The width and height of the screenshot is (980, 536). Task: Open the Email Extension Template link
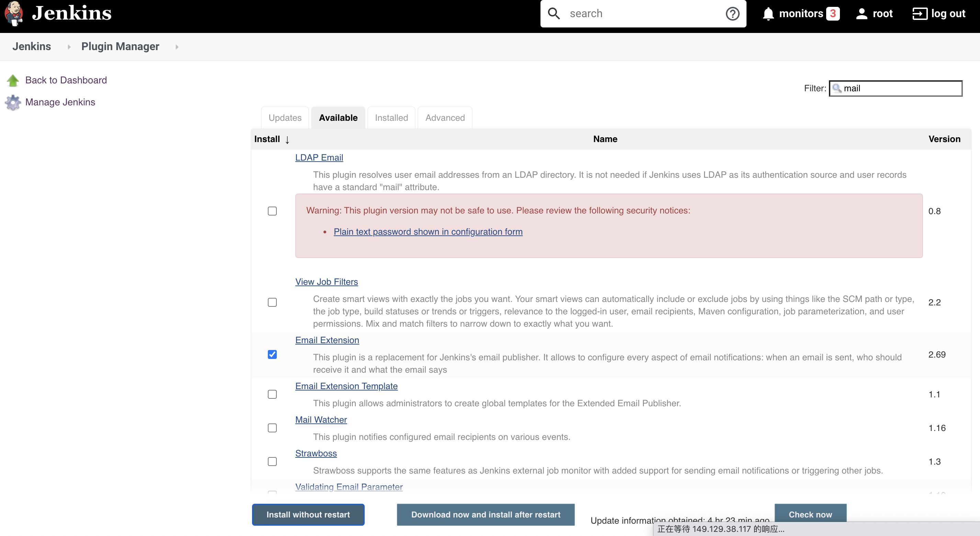pyautogui.click(x=346, y=386)
